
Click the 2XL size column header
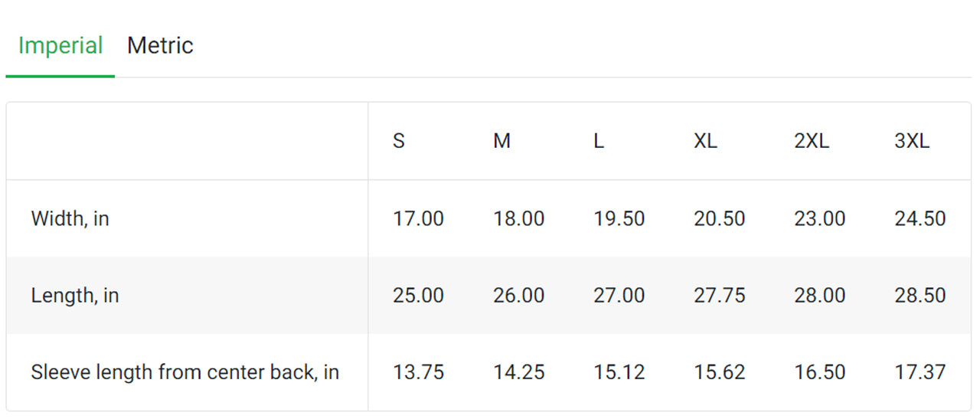[812, 142]
